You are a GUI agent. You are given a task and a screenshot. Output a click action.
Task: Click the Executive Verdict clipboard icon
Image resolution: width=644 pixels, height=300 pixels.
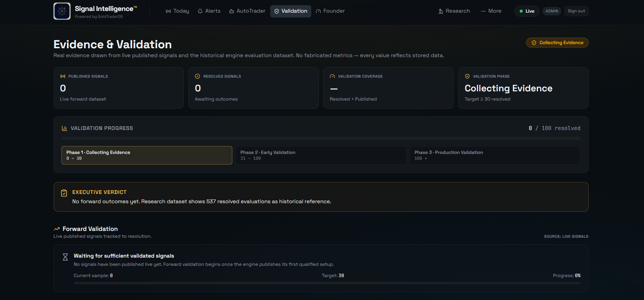coord(64,193)
